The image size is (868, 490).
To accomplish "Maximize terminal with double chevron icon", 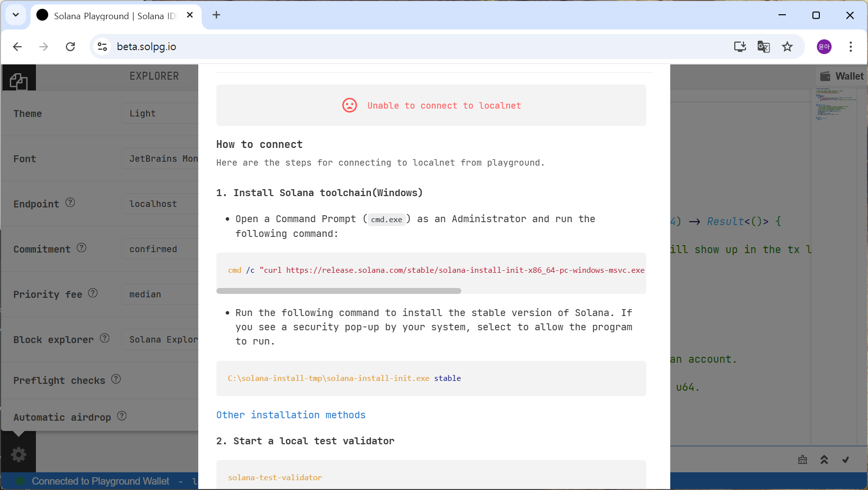I will [x=824, y=460].
